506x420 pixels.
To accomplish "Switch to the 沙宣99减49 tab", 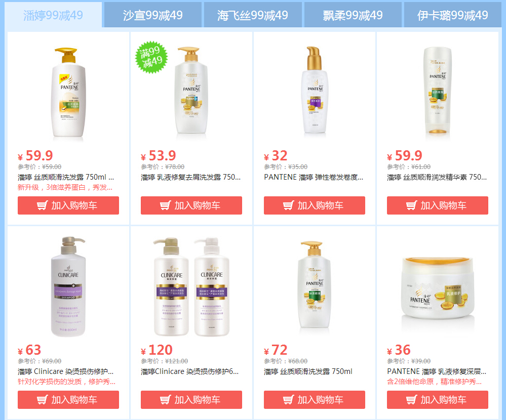I will click(152, 15).
